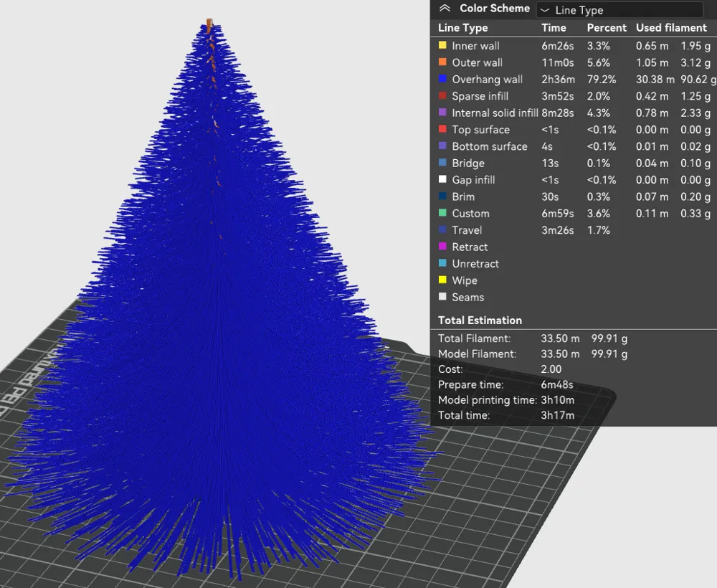The image size is (717, 588).
Task: Toggle Travel moves visibility
Action: click(x=466, y=230)
